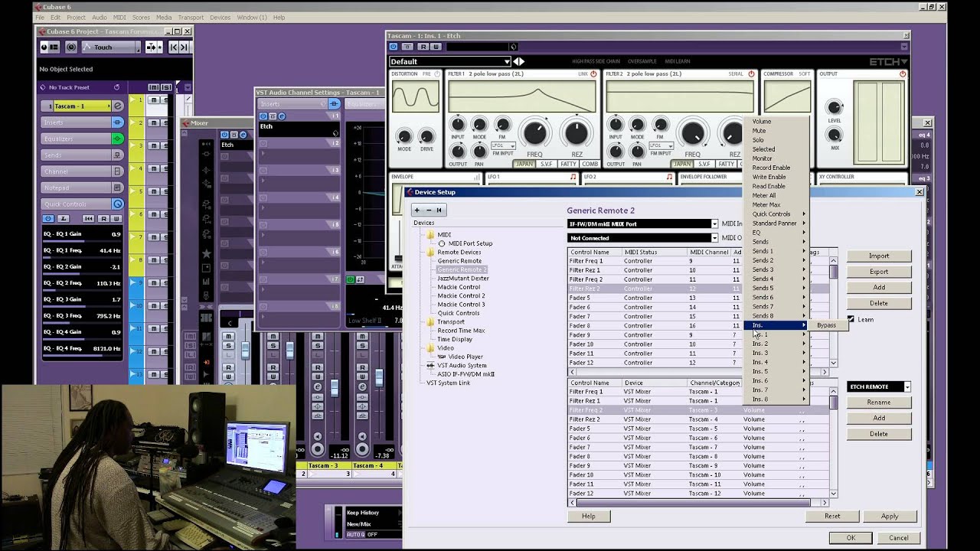Select the JAPAN filter tab in Filter 1

click(524, 164)
